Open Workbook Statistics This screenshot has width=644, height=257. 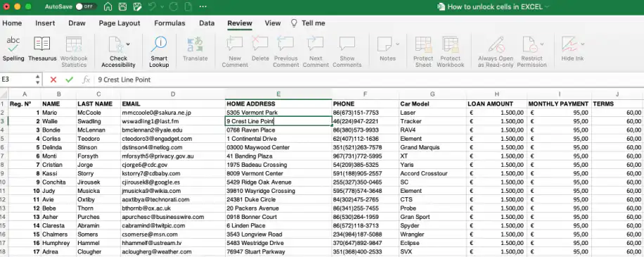[74, 52]
